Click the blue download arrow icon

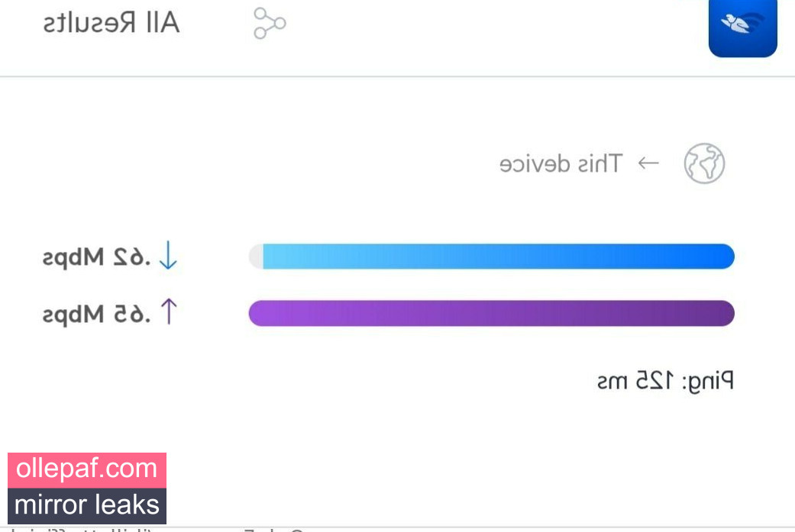[168, 255]
